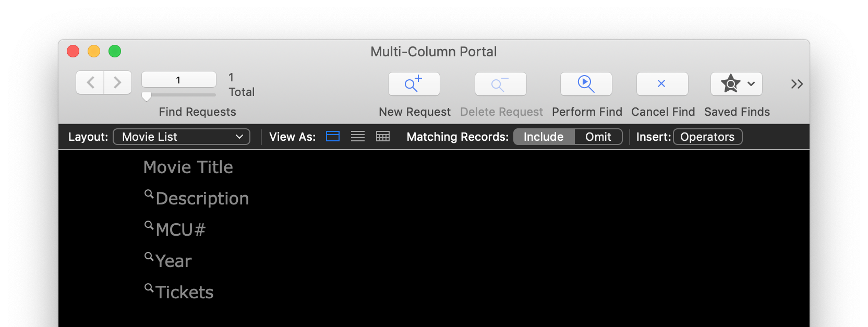Click the Perform Find icon
Image resolution: width=868 pixels, height=327 pixels.
(x=586, y=84)
